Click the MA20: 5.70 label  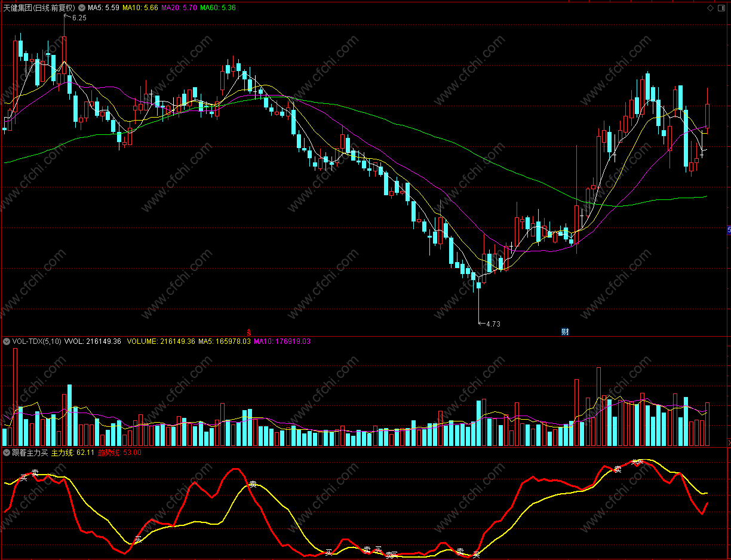(x=179, y=8)
